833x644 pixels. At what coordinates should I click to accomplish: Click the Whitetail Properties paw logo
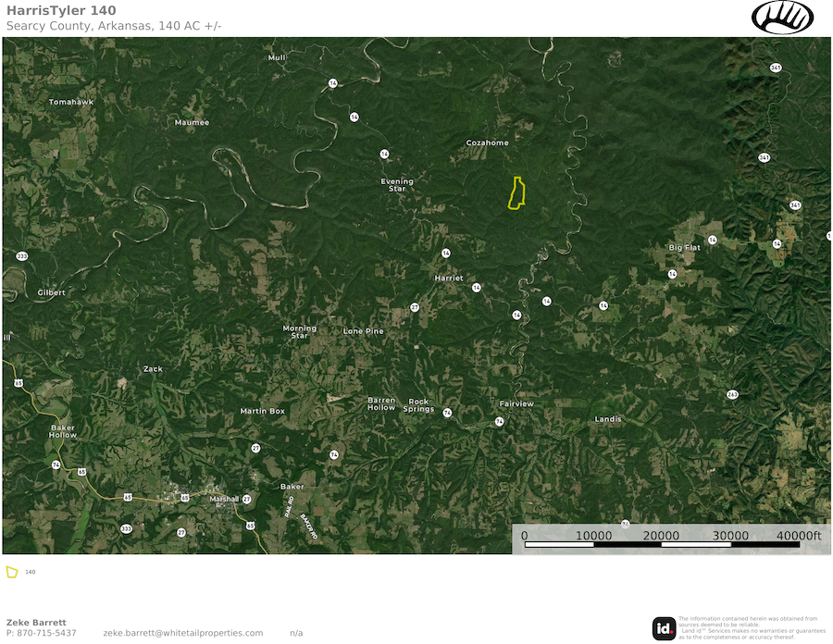(782, 18)
